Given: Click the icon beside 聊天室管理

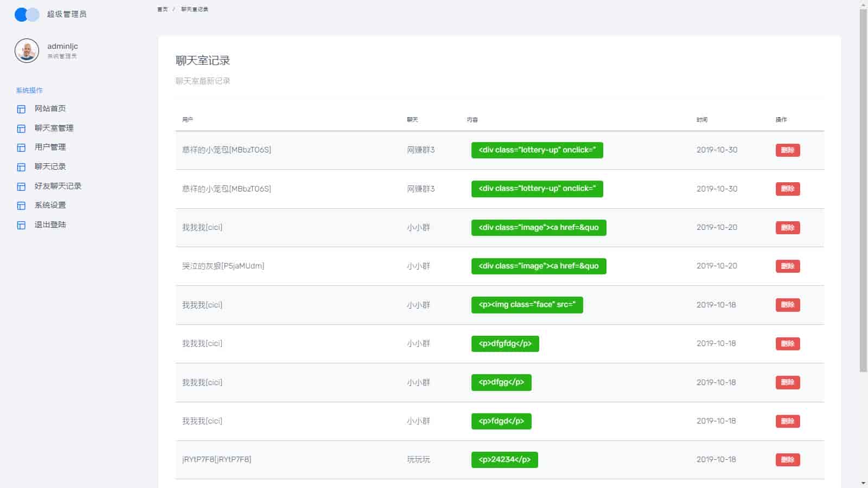Looking at the screenshot, I should click(21, 129).
